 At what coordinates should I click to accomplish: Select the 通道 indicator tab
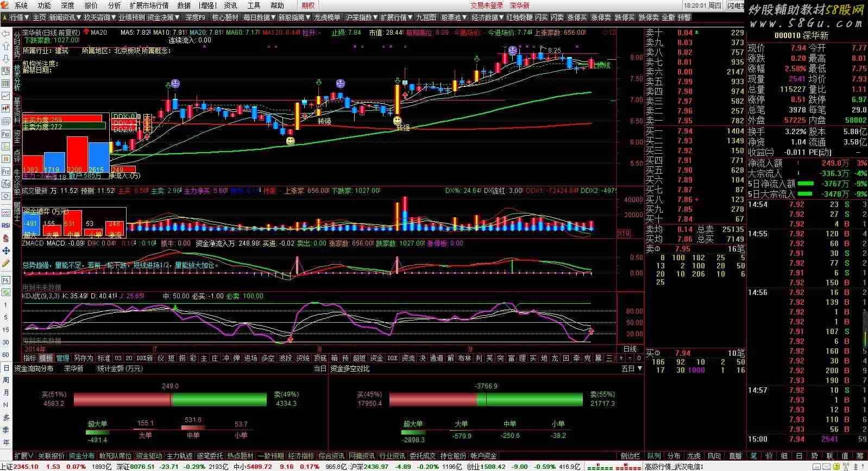437,358
